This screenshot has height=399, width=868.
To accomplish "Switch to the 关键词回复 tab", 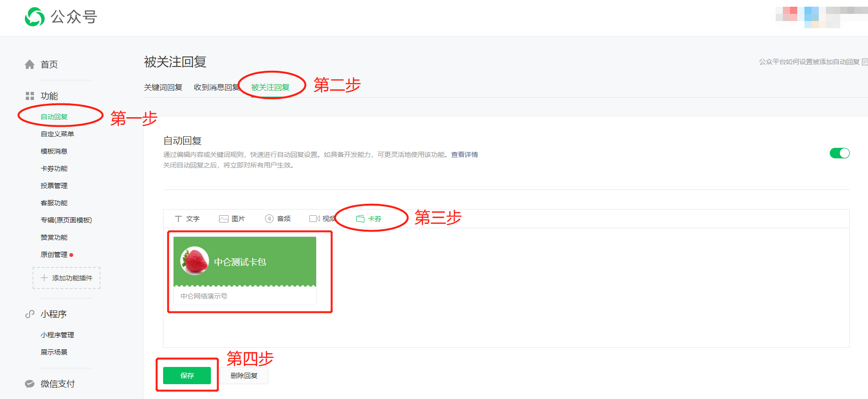I will 163,88.
